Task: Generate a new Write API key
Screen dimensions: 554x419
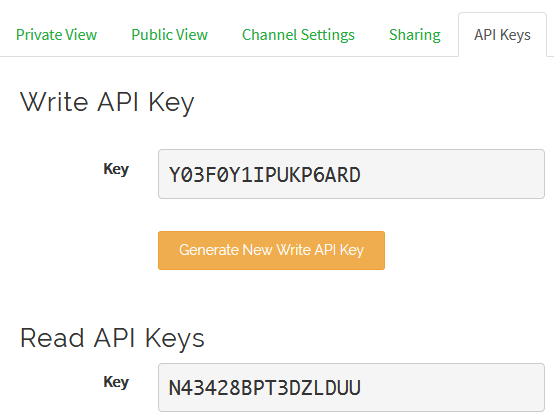Action: click(271, 250)
